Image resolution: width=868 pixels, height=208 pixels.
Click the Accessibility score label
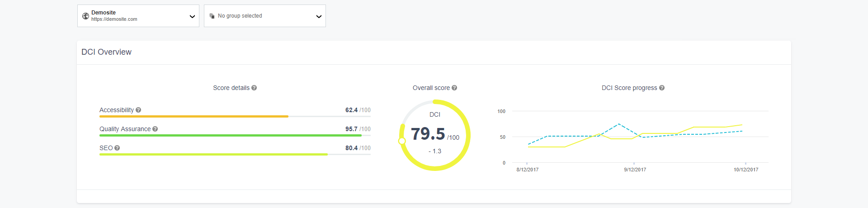pyautogui.click(x=117, y=110)
